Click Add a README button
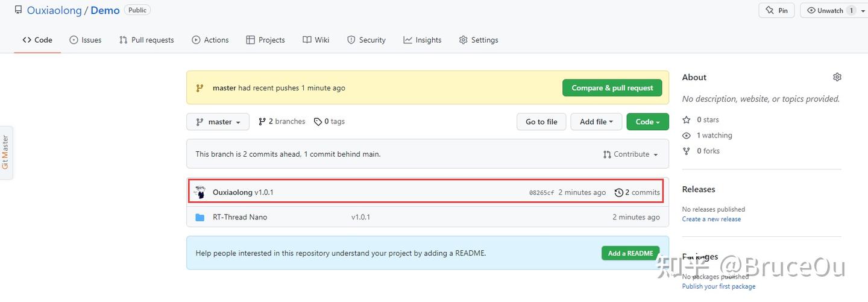 click(630, 253)
